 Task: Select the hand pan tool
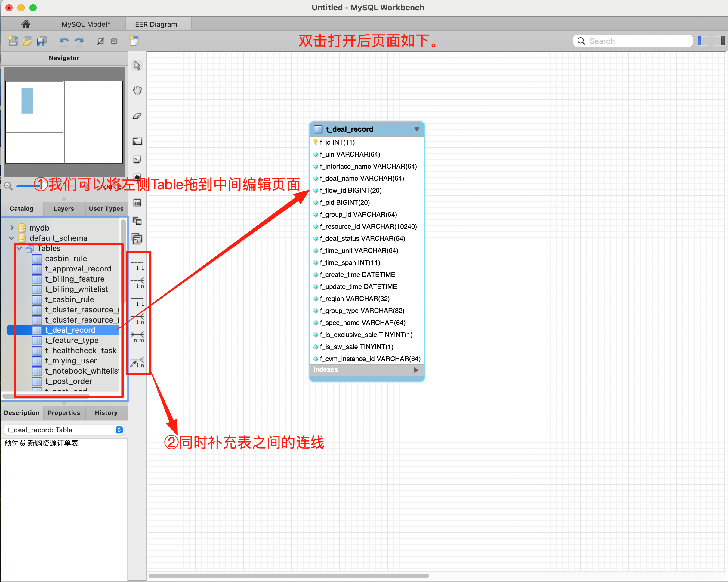point(137,90)
